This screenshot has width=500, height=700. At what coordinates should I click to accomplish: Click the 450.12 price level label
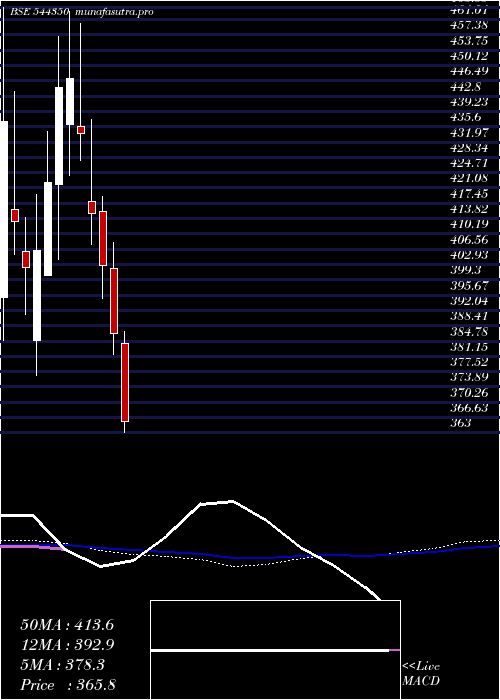pyautogui.click(x=469, y=55)
